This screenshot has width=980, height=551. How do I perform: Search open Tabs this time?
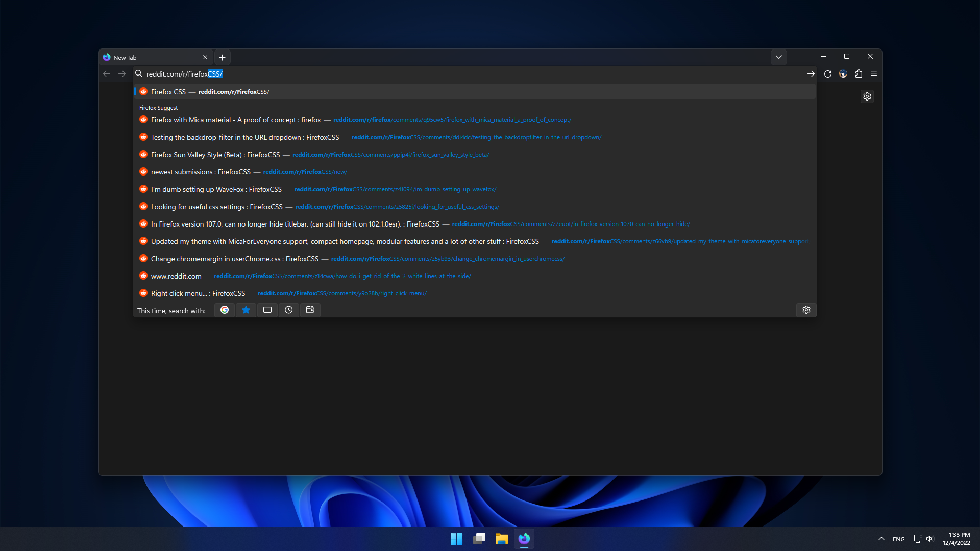(267, 310)
